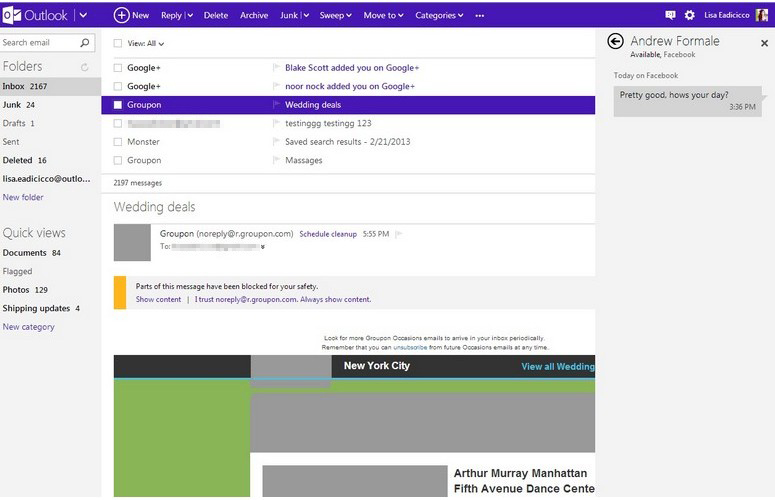775x500 pixels.
Task: Click the Schedule cleanup link
Action: [x=328, y=234]
